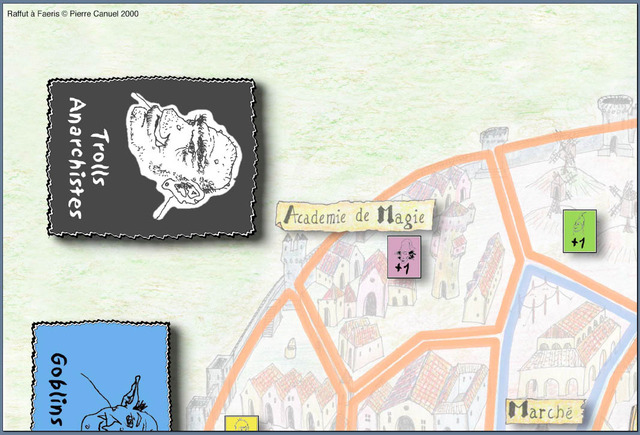Click the Academie de Magie banner
This screenshot has height=435, width=640.
pyautogui.click(x=355, y=215)
